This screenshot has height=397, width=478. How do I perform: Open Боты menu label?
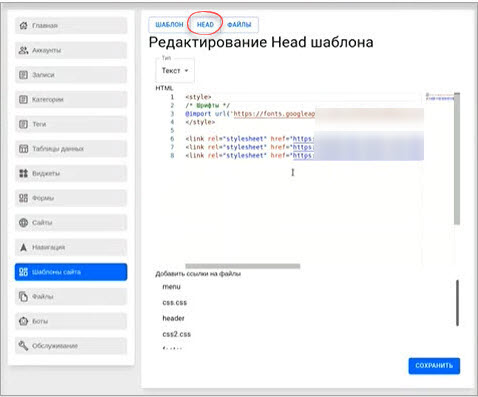(40, 321)
